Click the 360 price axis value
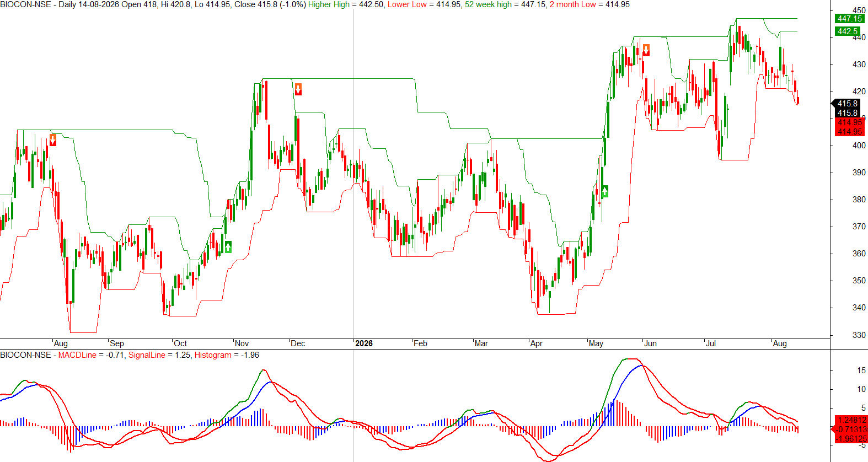The width and height of the screenshot is (868, 462). pyautogui.click(x=859, y=254)
